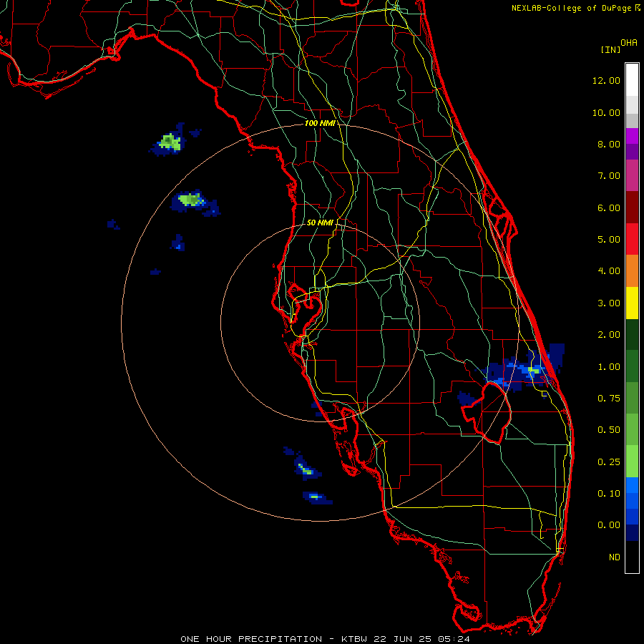Click the [IN] units label

(x=610, y=49)
